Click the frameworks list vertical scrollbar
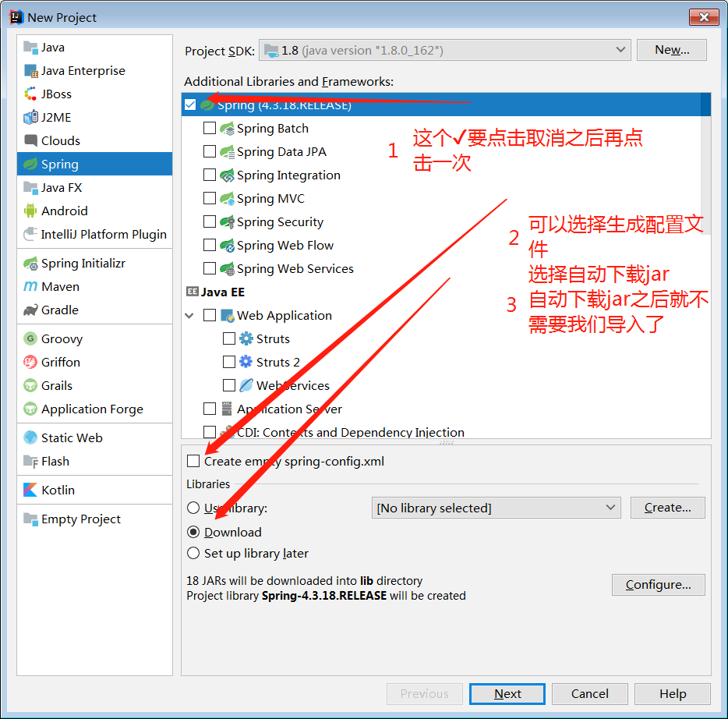 pyautogui.click(x=705, y=164)
